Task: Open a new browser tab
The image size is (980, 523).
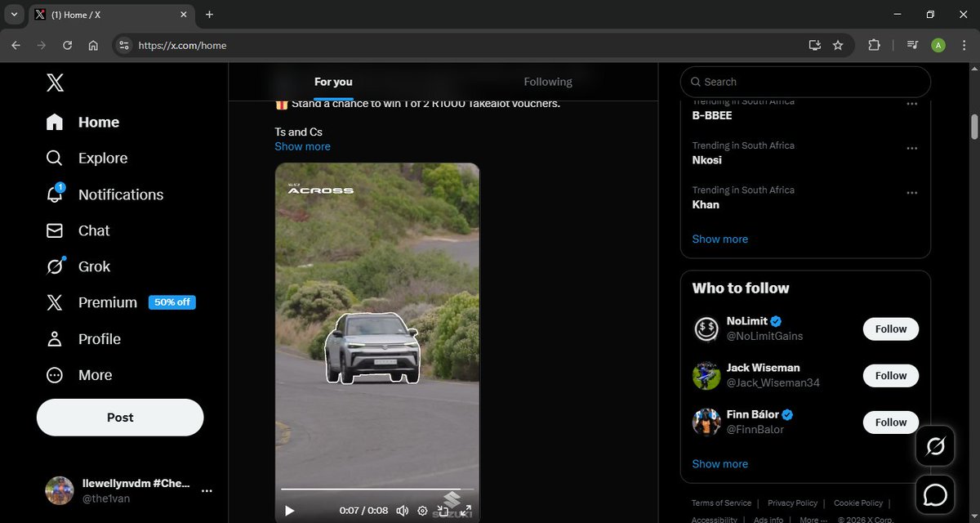Action: 209,15
